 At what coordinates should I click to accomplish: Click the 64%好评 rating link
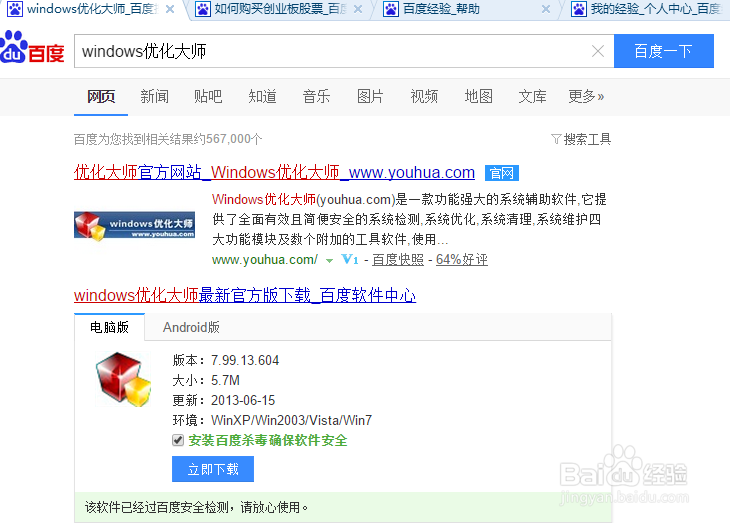click(x=462, y=259)
